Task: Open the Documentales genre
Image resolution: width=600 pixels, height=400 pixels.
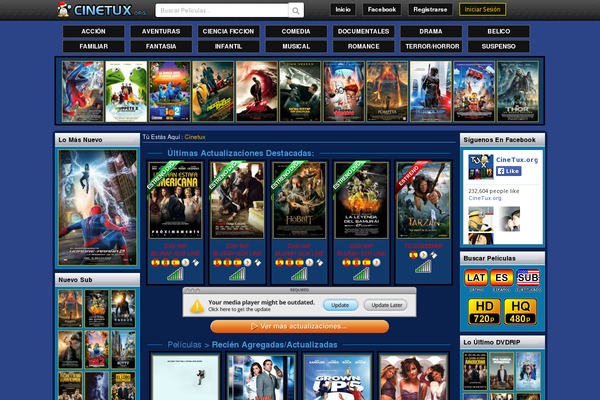Action: pos(364,31)
